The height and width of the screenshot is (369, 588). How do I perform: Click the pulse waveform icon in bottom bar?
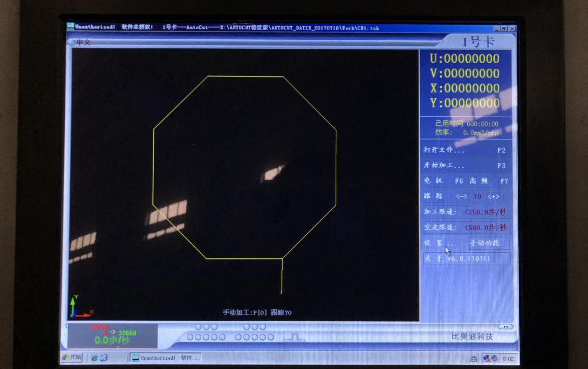click(294, 337)
